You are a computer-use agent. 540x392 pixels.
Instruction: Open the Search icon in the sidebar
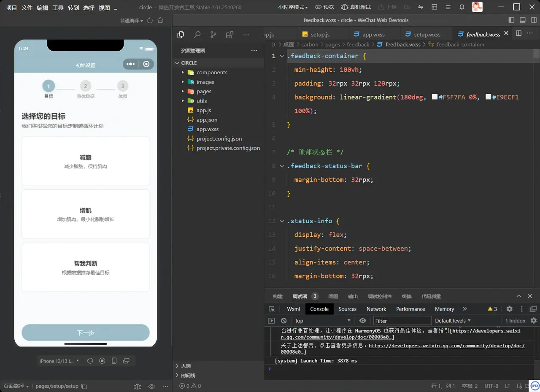click(197, 35)
